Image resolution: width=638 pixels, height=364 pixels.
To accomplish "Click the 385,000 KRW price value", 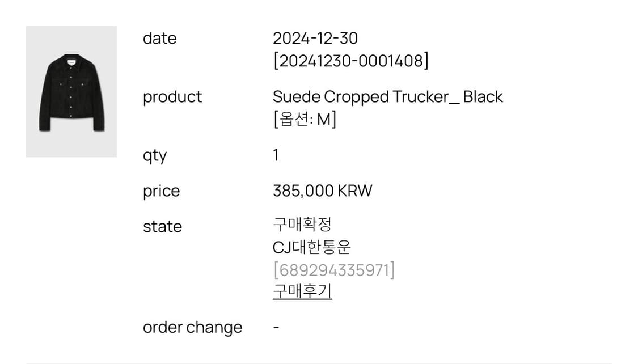I will [322, 191].
